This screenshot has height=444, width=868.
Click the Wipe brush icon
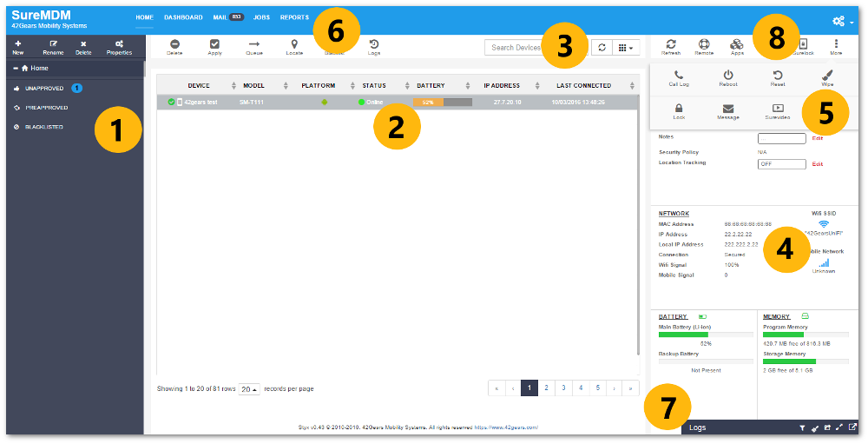(827, 75)
